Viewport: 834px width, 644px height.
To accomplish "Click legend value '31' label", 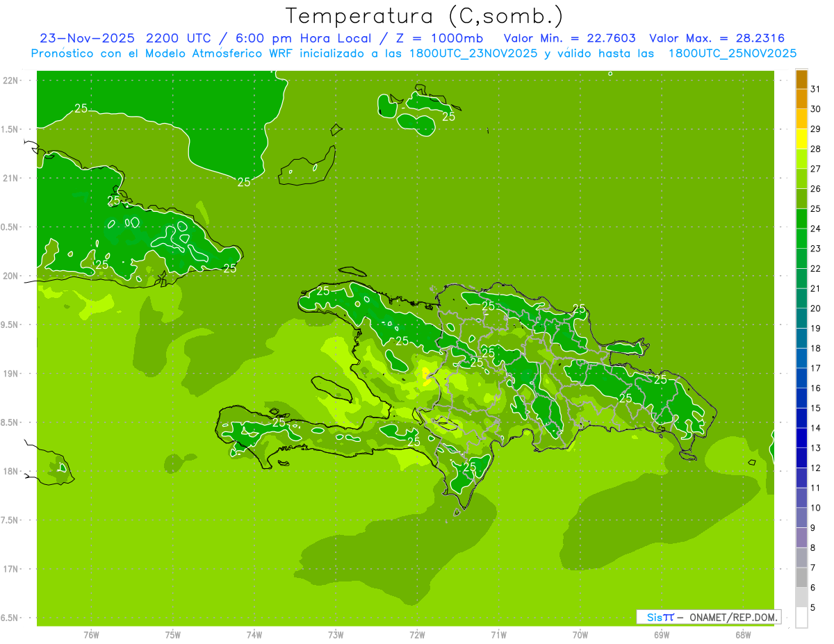I will [815, 89].
